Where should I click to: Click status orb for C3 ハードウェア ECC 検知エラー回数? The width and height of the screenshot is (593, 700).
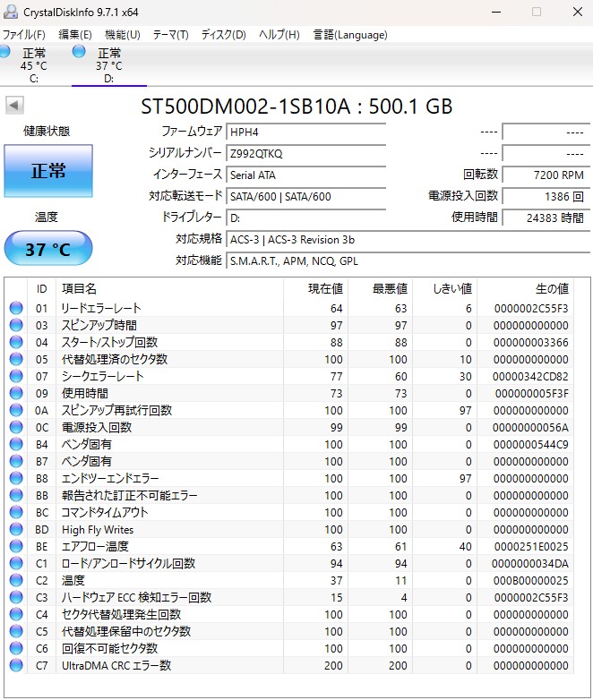coord(16,597)
